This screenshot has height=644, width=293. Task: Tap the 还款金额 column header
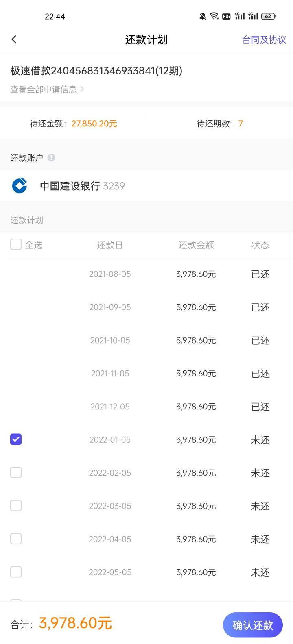tap(196, 245)
